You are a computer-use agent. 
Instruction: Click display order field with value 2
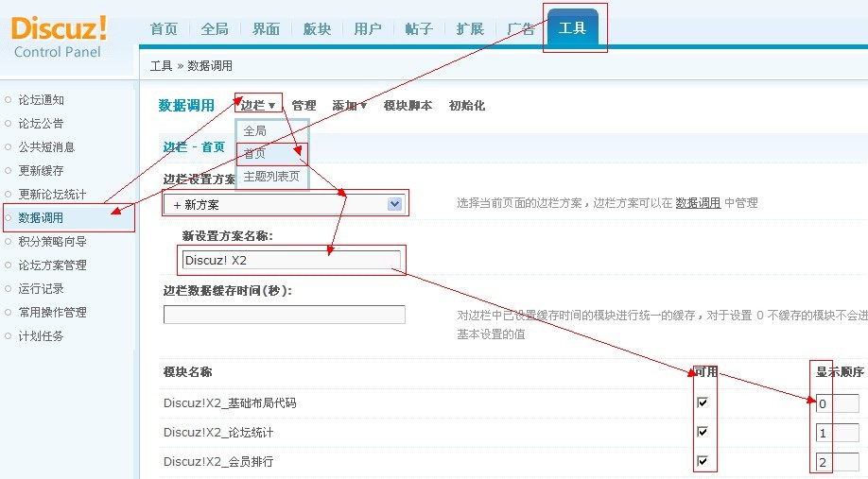pos(838,462)
